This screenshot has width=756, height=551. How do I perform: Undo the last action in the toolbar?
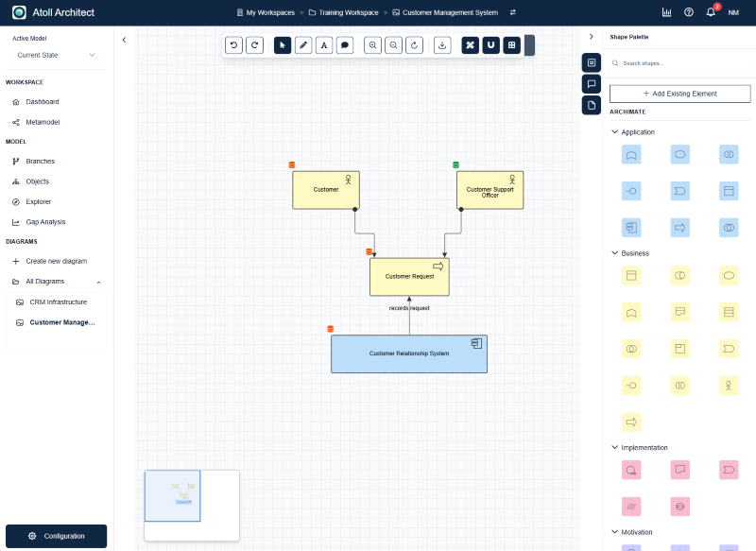[x=233, y=44]
